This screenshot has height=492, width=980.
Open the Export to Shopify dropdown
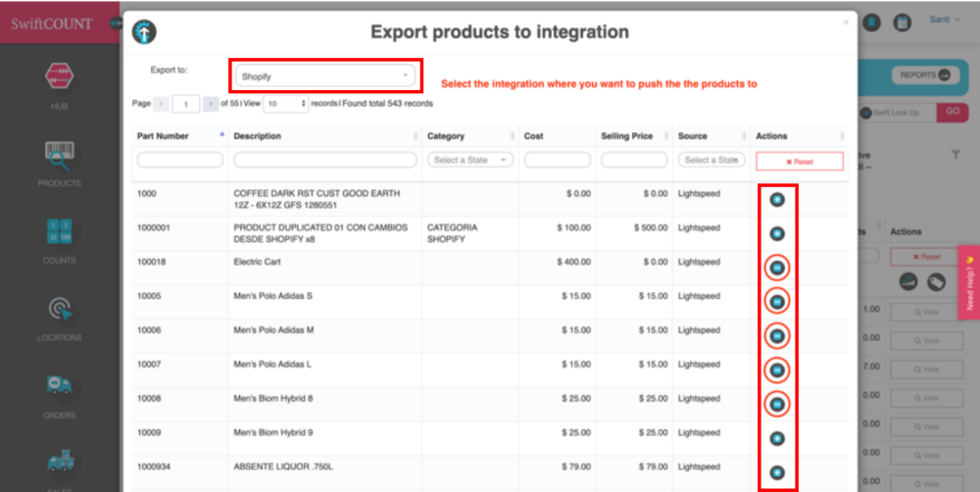(x=325, y=76)
